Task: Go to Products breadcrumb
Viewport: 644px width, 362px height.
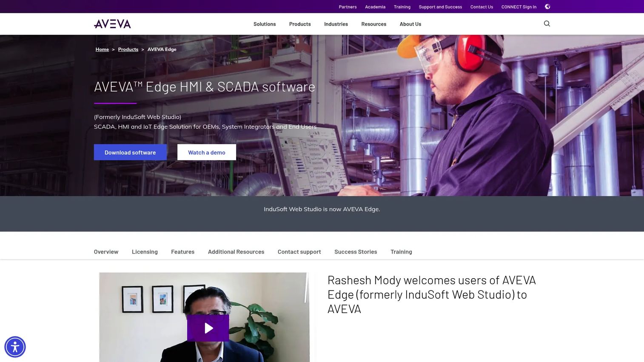Action: pos(128,49)
